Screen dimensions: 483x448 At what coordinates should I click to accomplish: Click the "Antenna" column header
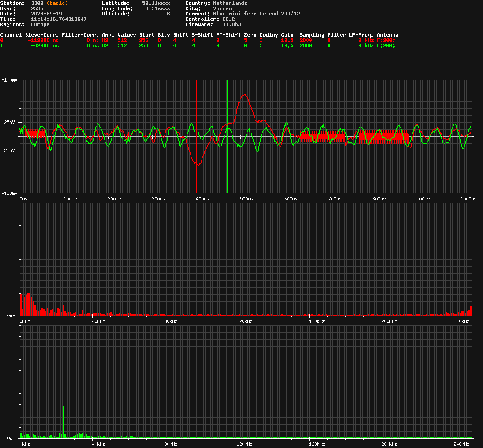coord(388,35)
